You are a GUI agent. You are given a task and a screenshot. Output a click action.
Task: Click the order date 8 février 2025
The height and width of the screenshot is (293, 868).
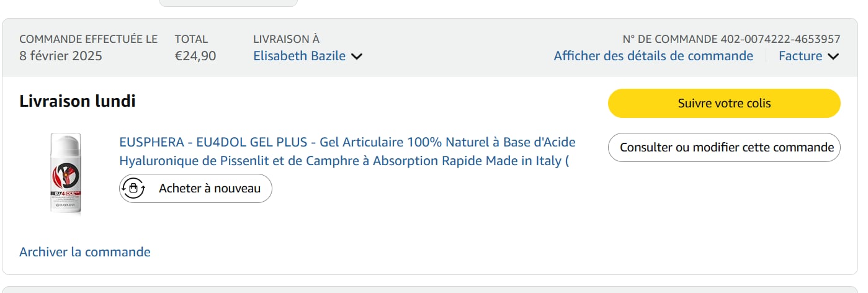point(61,56)
